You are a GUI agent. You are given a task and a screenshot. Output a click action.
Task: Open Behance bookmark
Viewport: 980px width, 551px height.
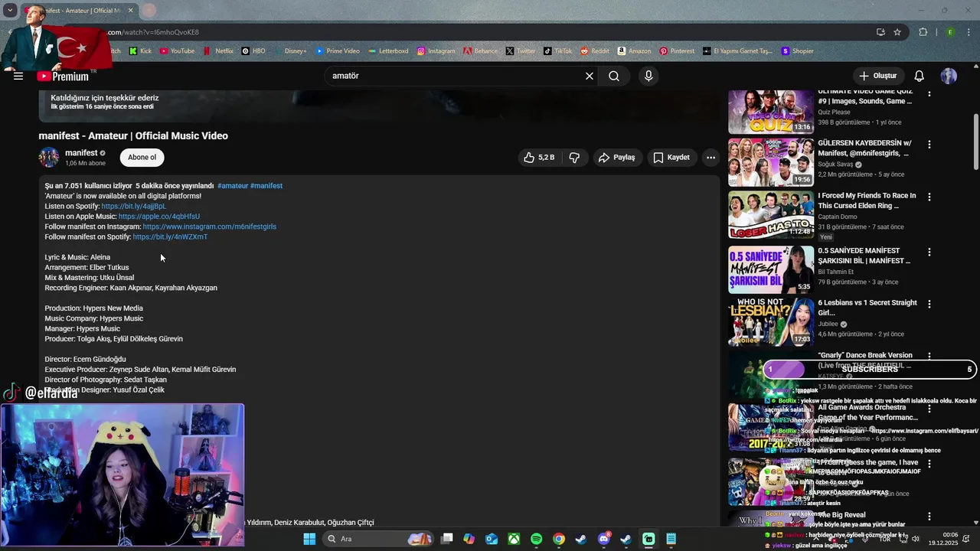480,51
